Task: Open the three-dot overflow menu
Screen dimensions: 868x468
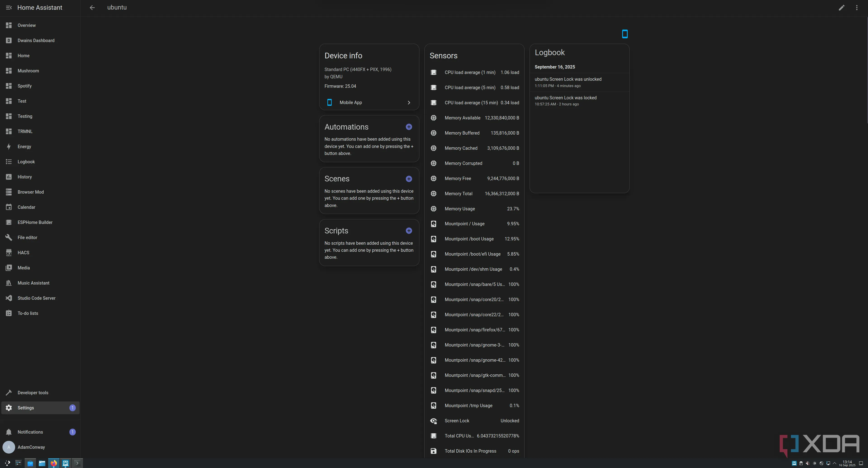Action: 856,7
